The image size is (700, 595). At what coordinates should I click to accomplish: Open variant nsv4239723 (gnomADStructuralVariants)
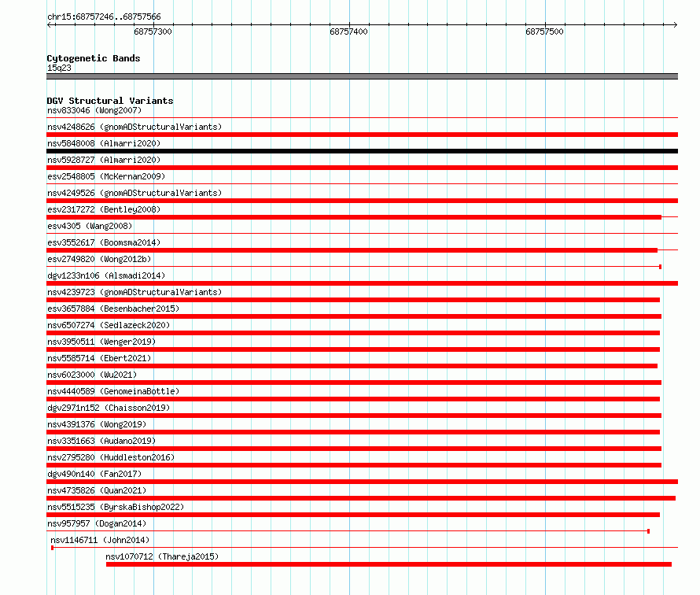(134, 292)
